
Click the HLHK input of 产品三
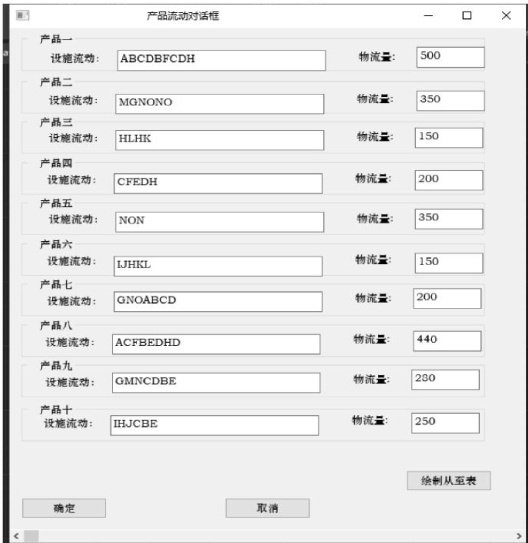tap(220, 140)
